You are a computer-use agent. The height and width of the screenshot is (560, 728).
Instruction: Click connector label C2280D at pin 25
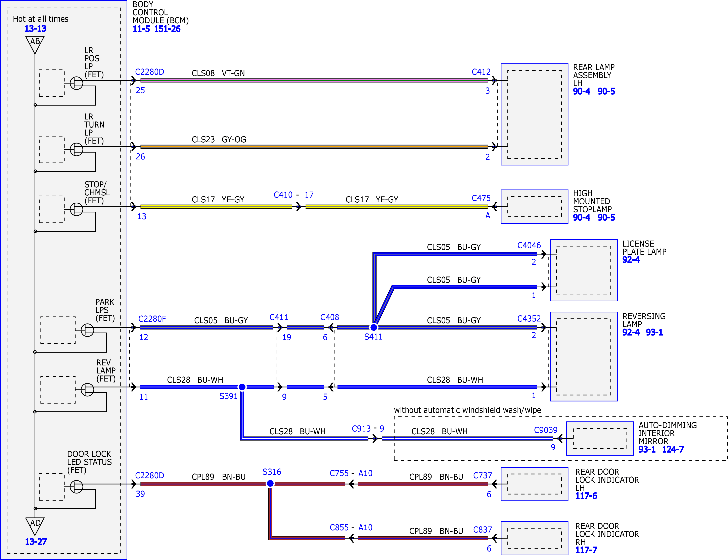tap(149, 72)
